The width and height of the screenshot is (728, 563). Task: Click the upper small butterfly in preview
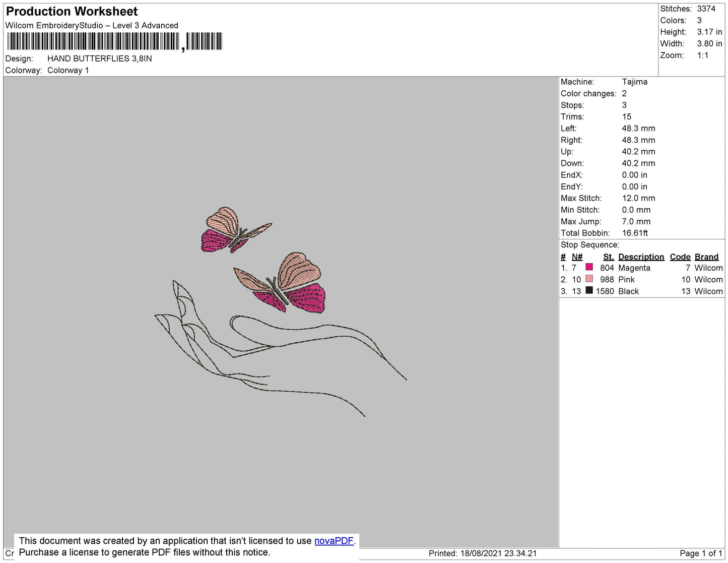tap(236, 230)
